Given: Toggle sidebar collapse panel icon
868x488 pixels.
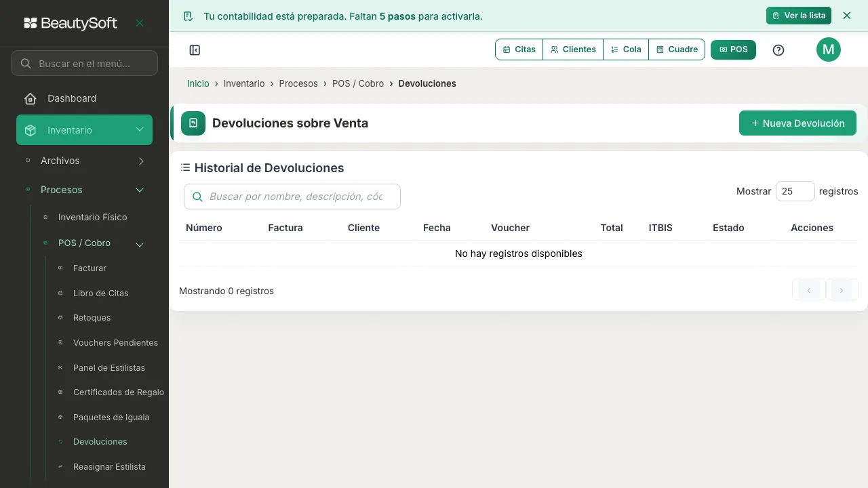Looking at the screenshot, I should pyautogui.click(x=195, y=49).
